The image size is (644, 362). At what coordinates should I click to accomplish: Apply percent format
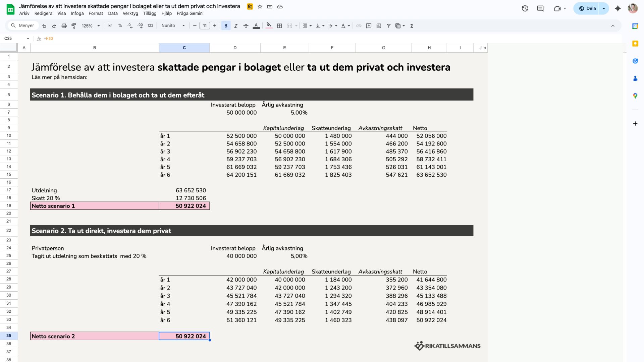120,25
